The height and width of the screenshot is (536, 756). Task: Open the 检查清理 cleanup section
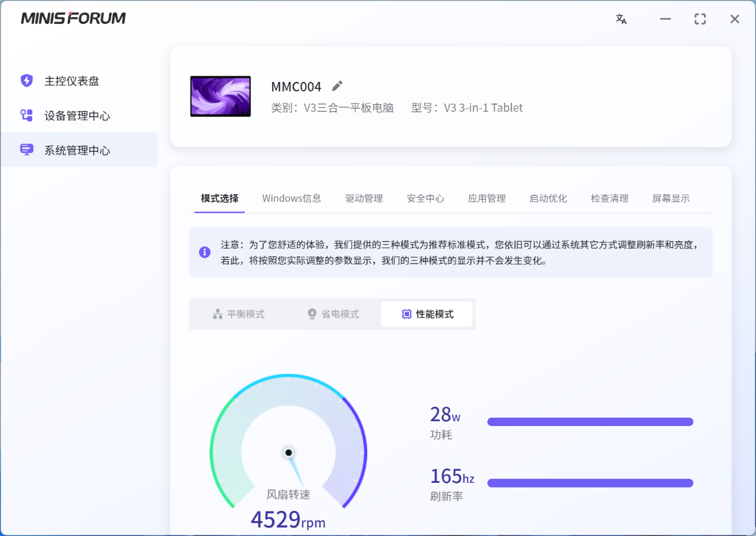pyautogui.click(x=609, y=198)
